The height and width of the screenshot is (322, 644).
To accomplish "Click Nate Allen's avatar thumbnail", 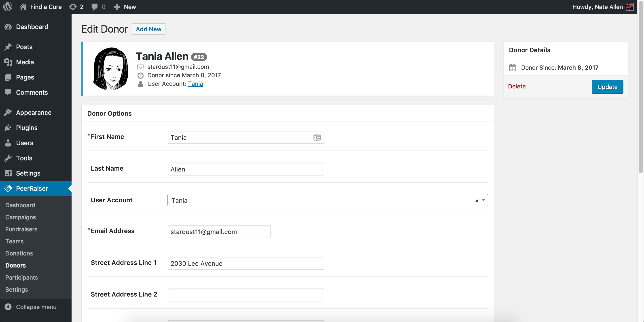I will tap(630, 7).
